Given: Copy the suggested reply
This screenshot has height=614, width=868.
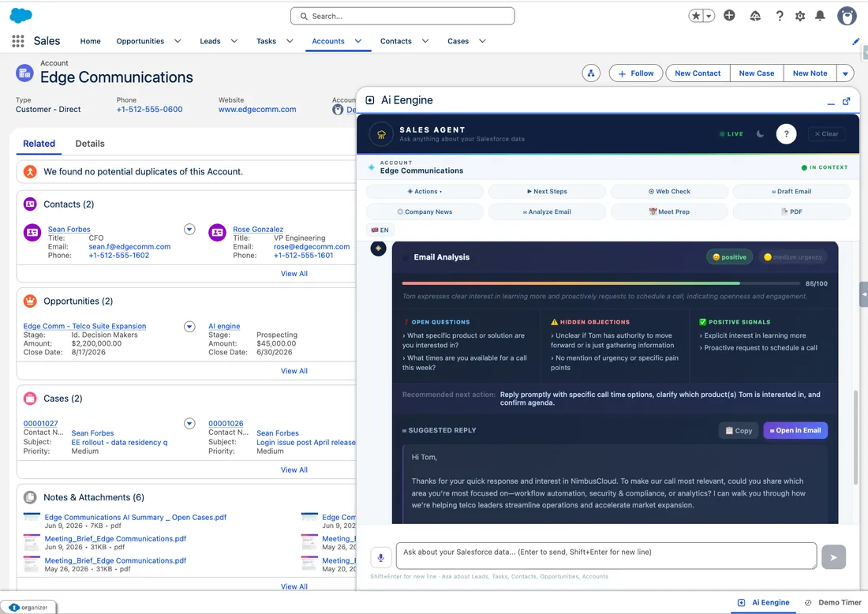Looking at the screenshot, I should [739, 430].
